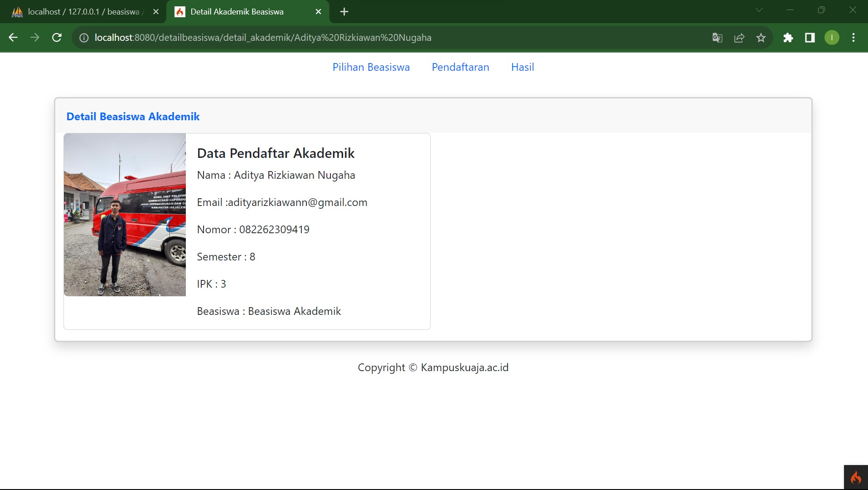Viewport: 868px width, 490px height.
Task: Go forward to the next page
Action: (x=35, y=38)
